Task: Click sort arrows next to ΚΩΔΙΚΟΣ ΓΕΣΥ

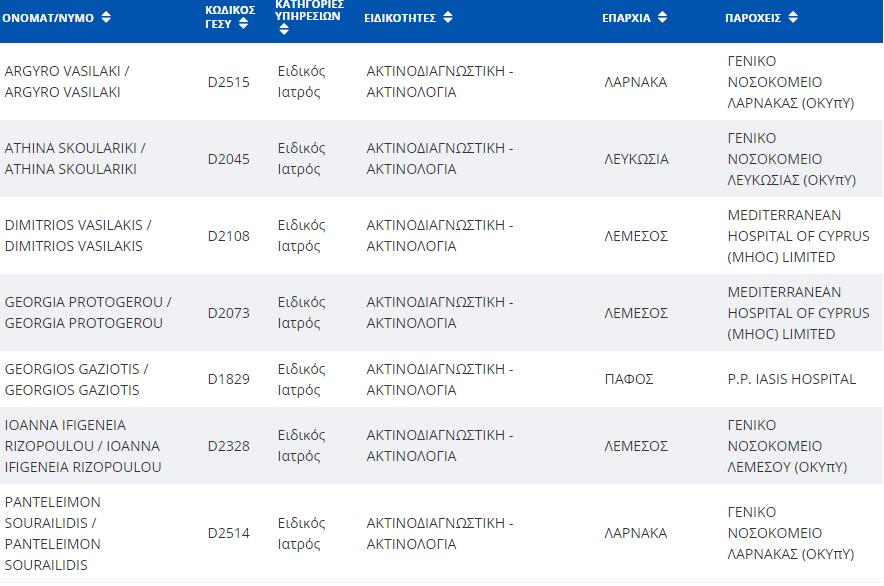Action: (243, 24)
